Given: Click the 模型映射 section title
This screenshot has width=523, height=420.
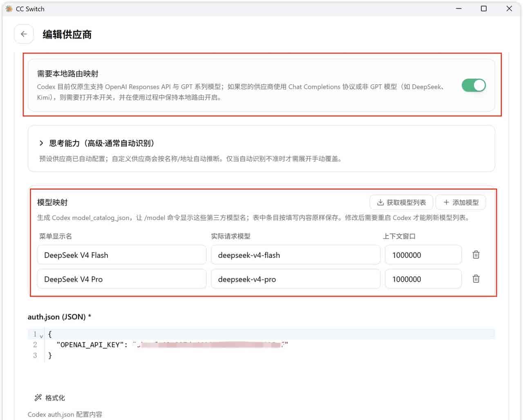Looking at the screenshot, I should click(x=52, y=202).
